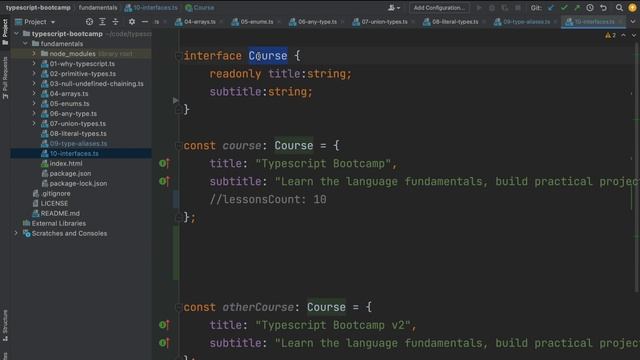Select package.json in project tree

point(70,173)
